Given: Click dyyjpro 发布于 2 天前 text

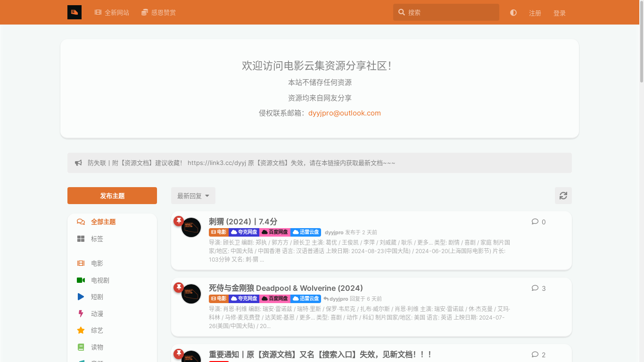Looking at the screenshot, I should click(351, 232).
